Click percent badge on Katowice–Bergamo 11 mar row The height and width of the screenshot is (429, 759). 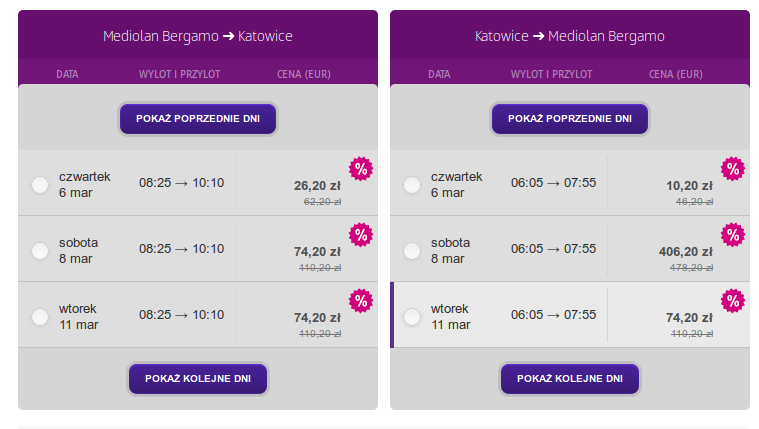coord(733,301)
